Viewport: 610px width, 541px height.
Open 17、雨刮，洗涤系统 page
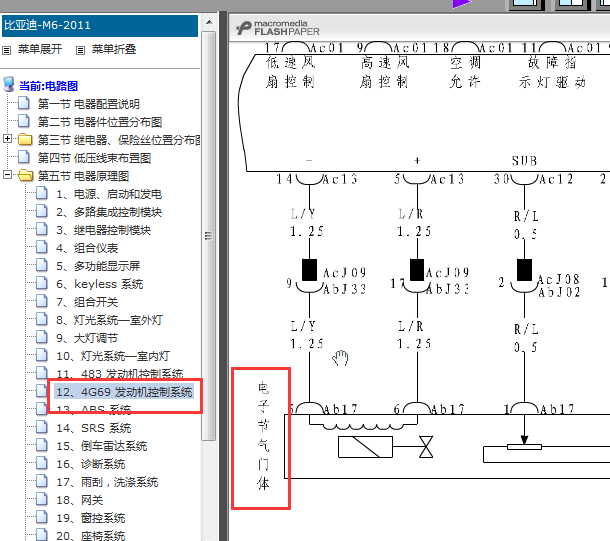pos(107,482)
